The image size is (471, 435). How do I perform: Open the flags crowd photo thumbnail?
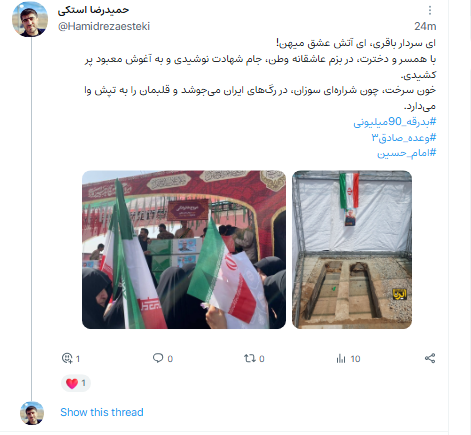184,250
